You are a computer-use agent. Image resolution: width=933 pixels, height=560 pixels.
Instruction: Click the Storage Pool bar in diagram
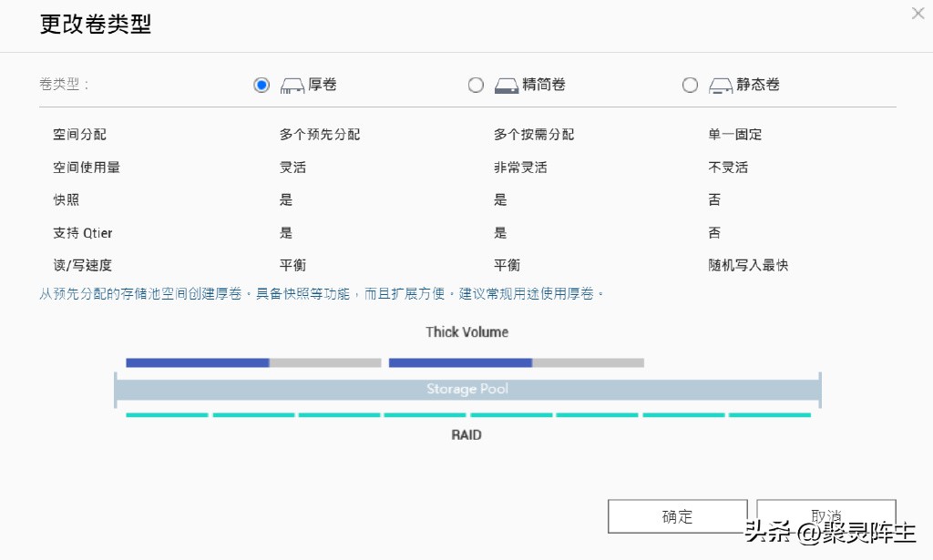click(x=466, y=389)
